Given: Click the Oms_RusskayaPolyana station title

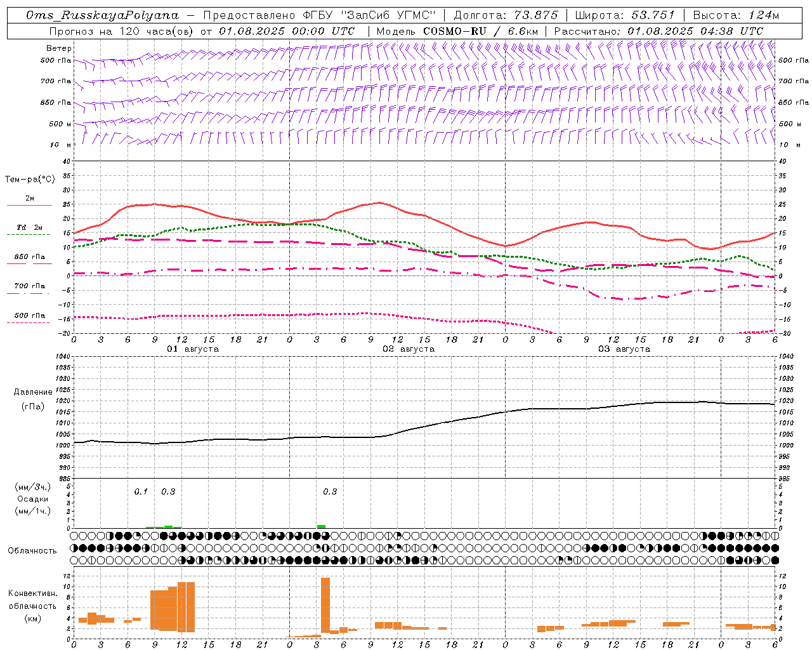Looking at the screenshot, I should pyautogui.click(x=103, y=15).
